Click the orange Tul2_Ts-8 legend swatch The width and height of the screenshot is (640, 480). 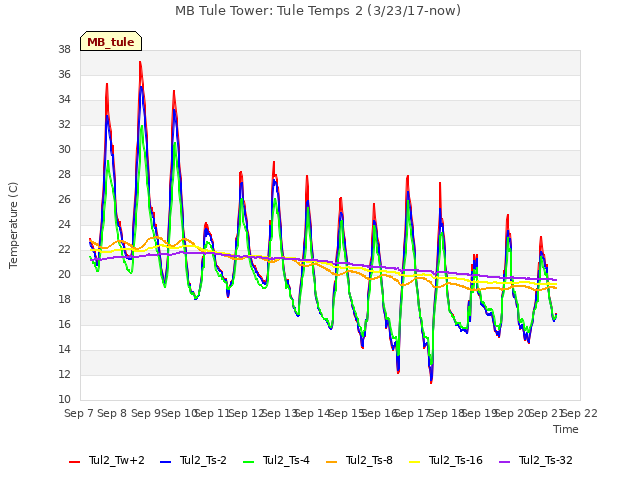(332, 462)
